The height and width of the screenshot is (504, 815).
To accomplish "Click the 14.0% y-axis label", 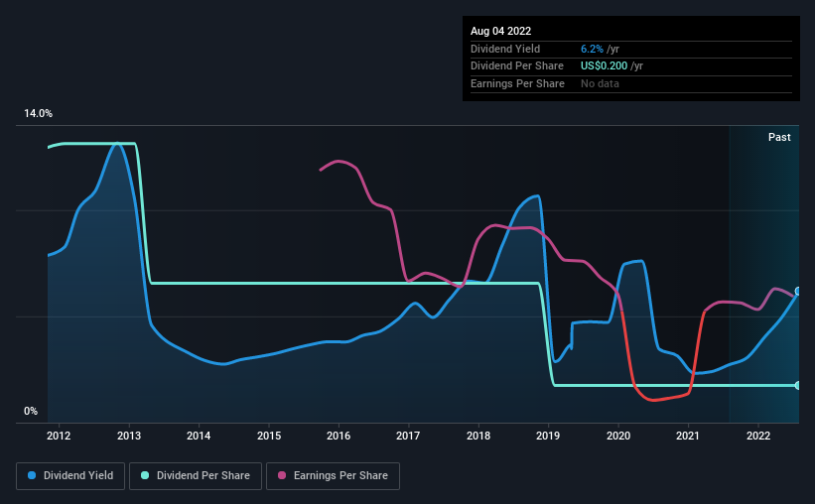I will tap(38, 114).
